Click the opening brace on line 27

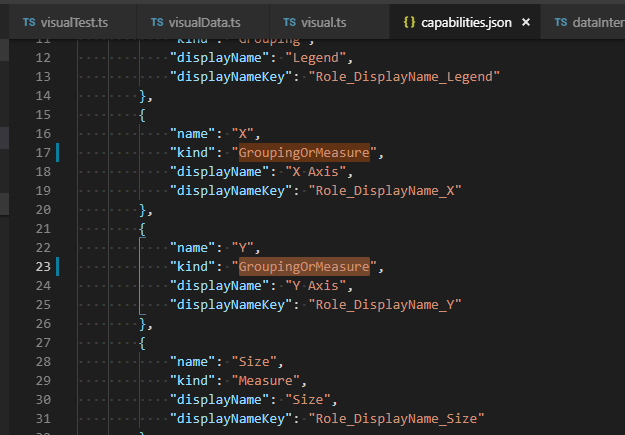pos(142,343)
